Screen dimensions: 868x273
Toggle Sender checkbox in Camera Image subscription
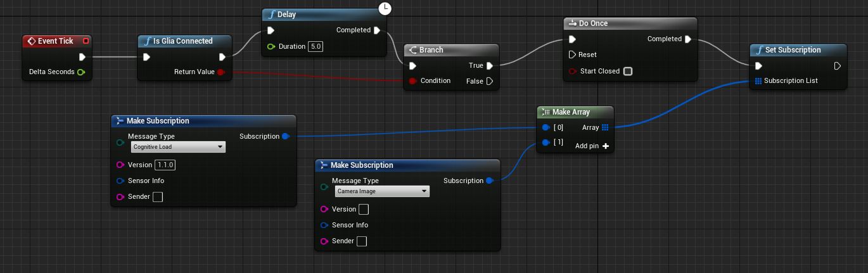362,241
